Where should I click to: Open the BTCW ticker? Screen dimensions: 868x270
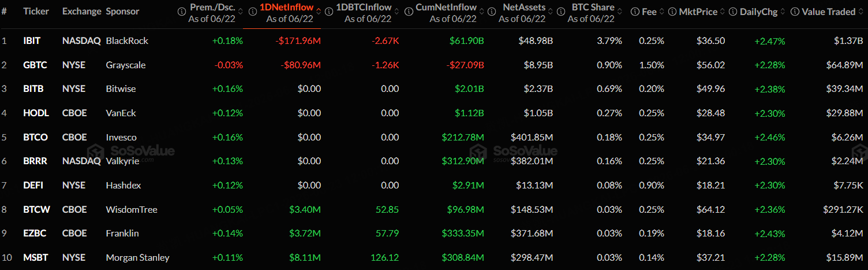click(x=36, y=209)
